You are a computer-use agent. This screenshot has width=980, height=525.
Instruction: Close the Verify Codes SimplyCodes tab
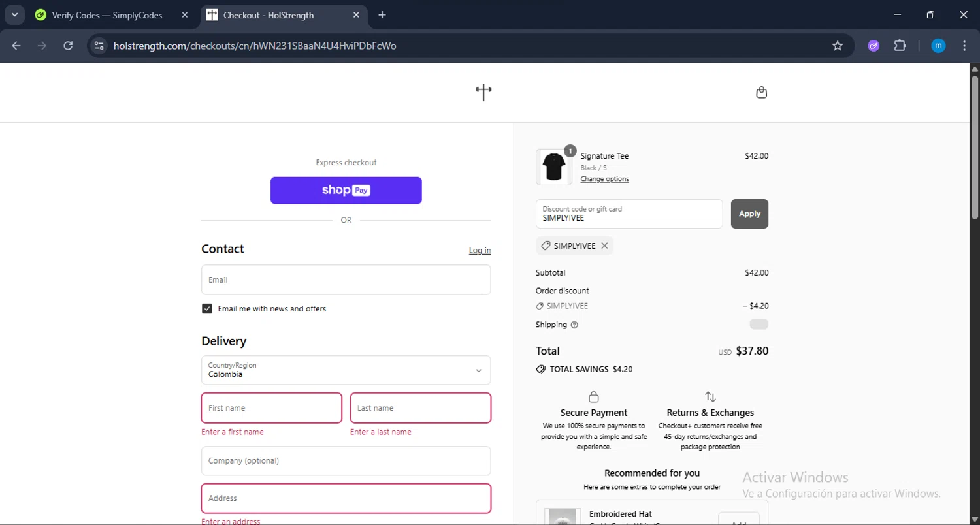(x=185, y=15)
